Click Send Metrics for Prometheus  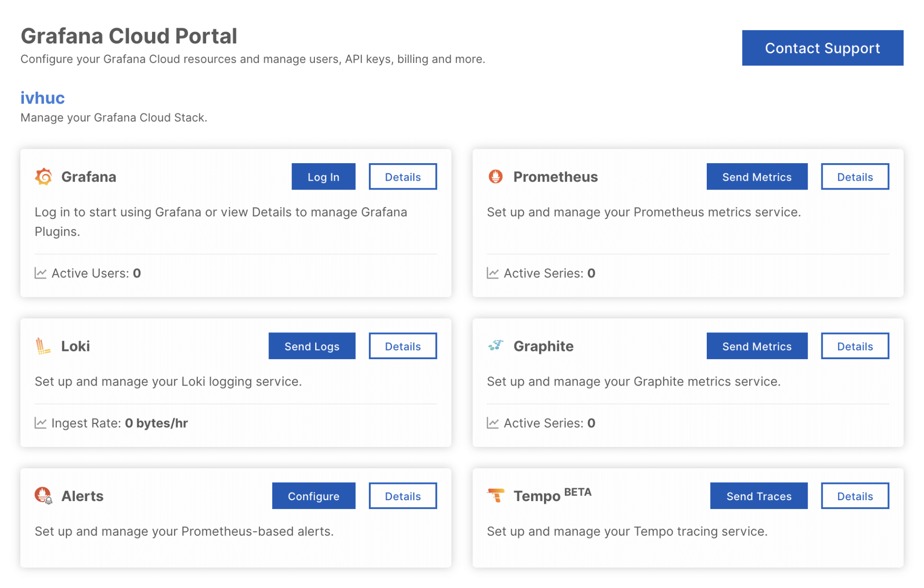(757, 177)
